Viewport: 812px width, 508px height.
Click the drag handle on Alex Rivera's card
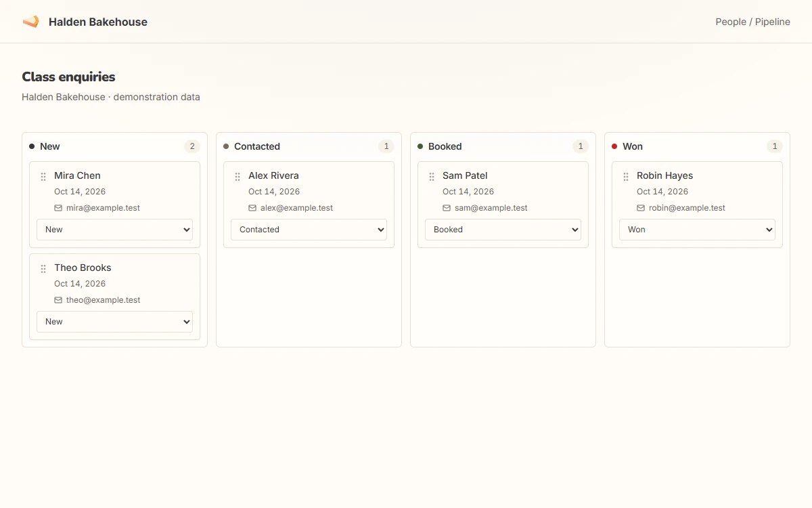238,177
